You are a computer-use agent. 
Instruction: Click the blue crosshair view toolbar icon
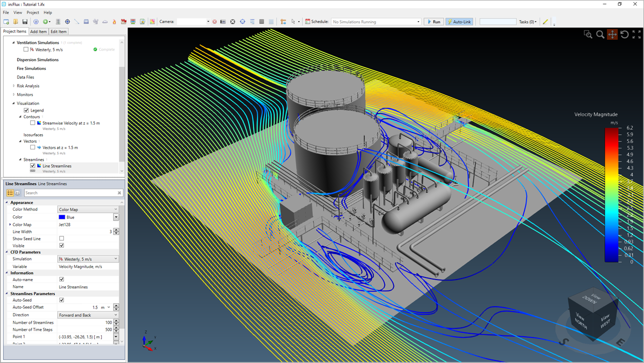tap(242, 22)
